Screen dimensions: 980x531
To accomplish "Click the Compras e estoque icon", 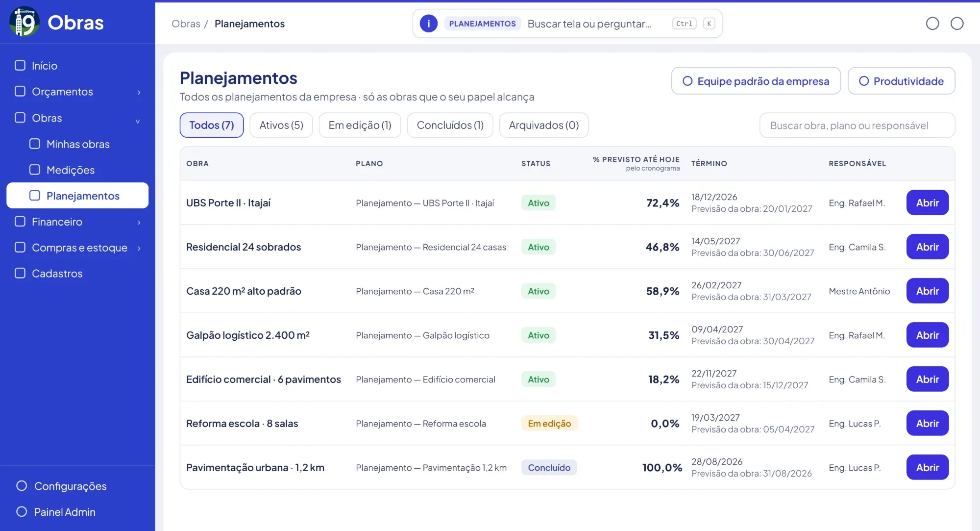I will coord(20,247).
